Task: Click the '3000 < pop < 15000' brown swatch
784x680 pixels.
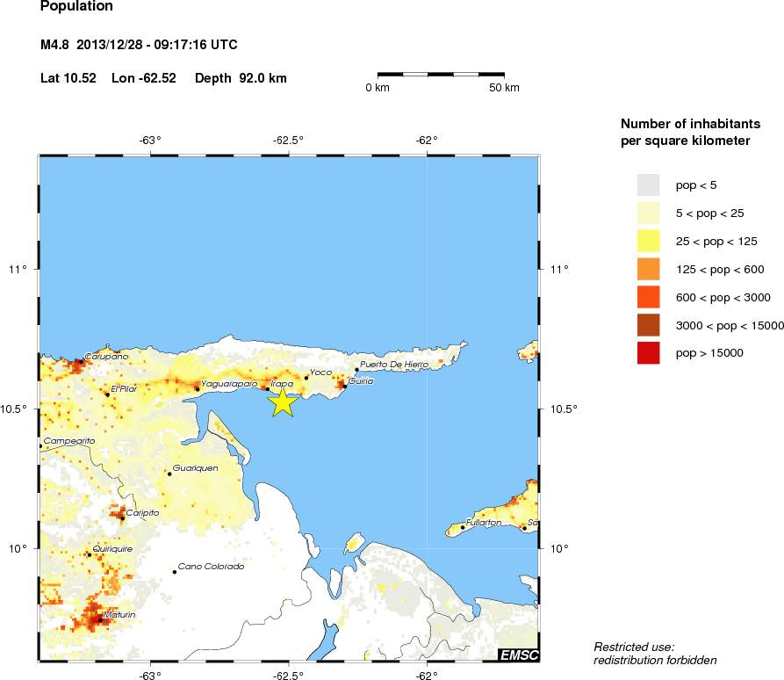Action: point(648,325)
